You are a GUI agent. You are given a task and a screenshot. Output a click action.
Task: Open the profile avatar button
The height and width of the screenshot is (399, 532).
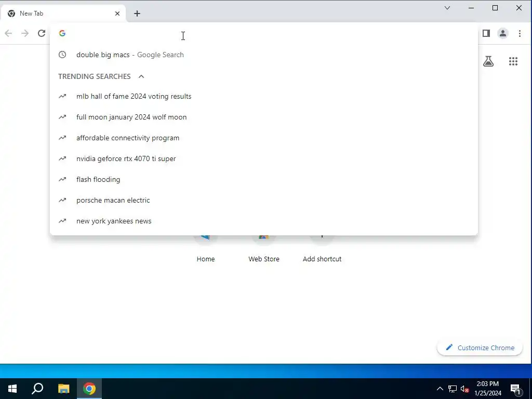503,33
